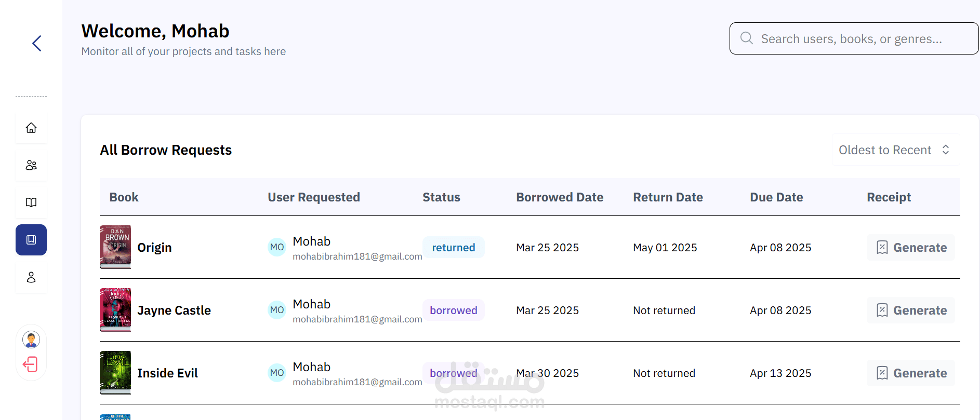Open the borrowed status of Jayne Castle
Image resolution: width=980 pixels, height=420 pixels.
[454, 310]
